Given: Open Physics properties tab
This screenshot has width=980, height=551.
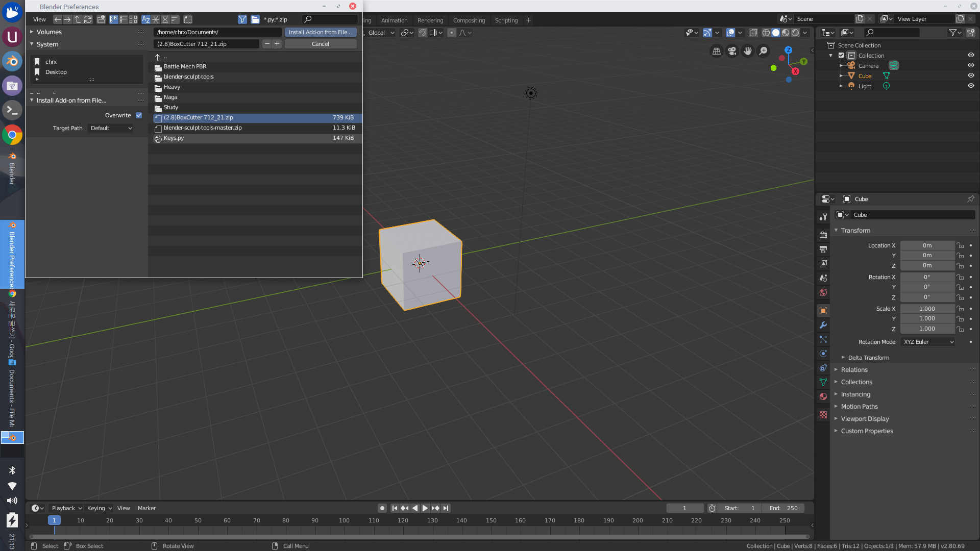Looking at the screenshot, I should click(x=823, y=354).
